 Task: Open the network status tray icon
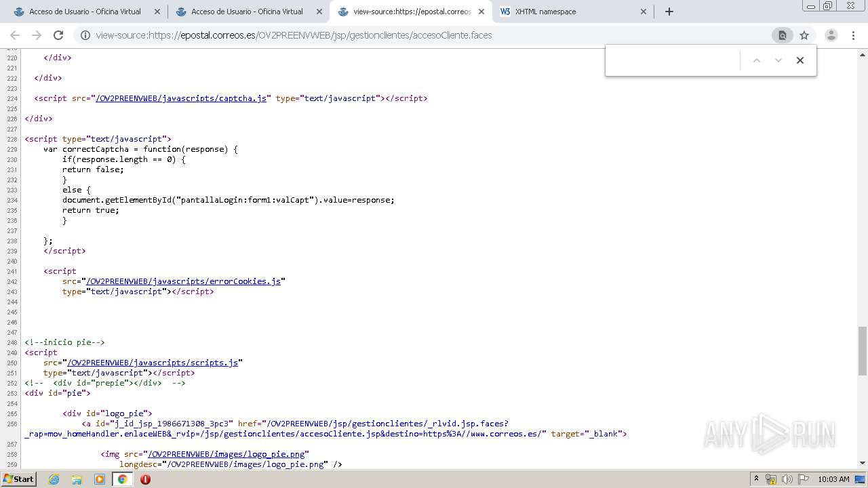point(771,479)
